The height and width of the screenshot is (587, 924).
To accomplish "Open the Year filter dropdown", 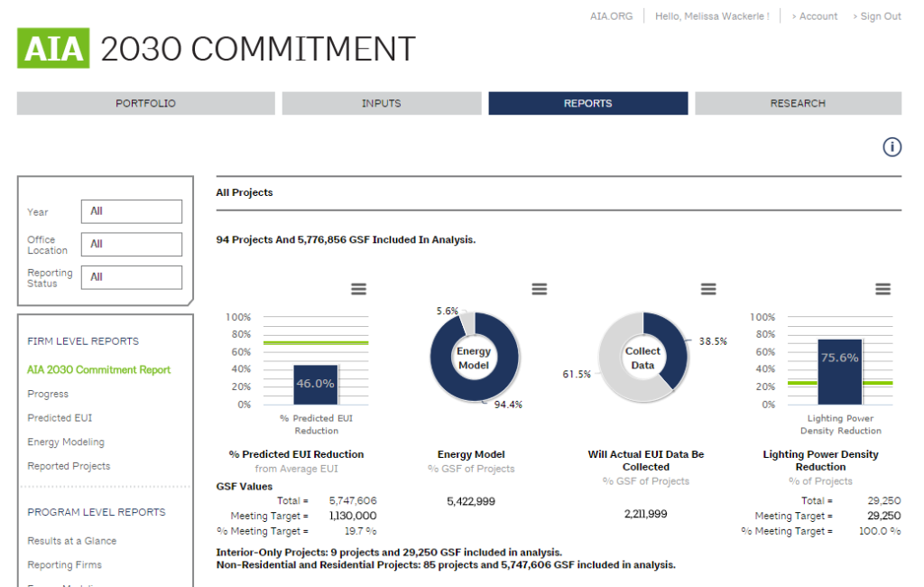I will point(132,211).
